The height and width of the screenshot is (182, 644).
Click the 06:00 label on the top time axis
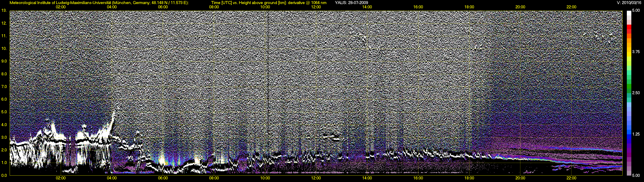coord(163,7)
